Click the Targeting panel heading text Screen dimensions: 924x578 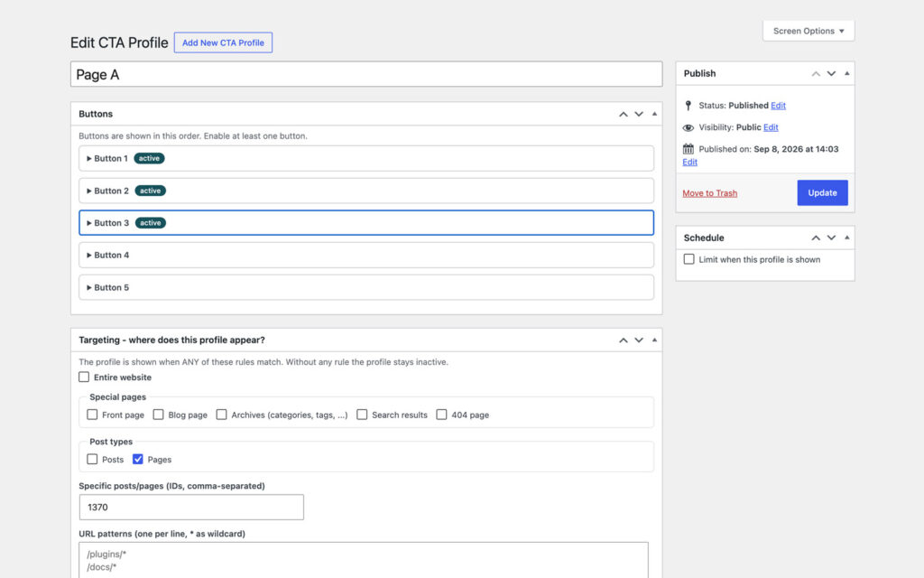point(171,340)
